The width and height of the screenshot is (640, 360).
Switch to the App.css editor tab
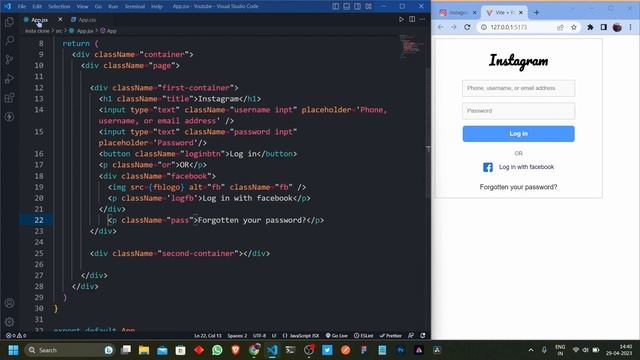point(84,20)
